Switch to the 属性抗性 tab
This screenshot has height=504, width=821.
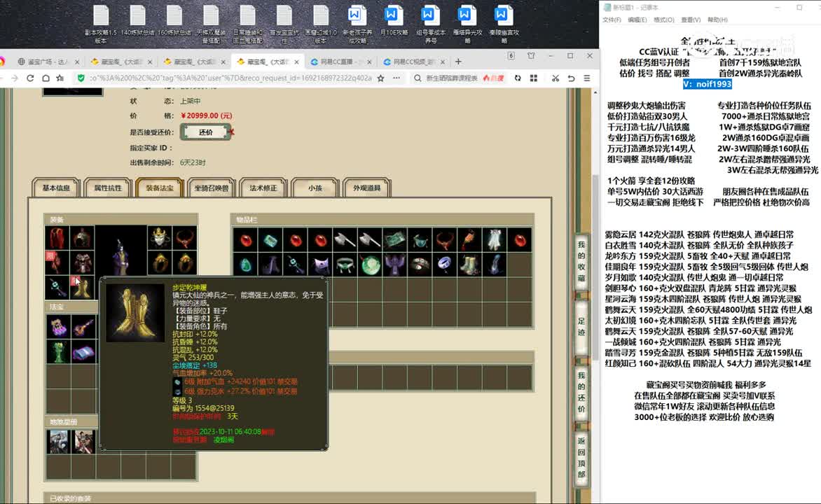click(108, 188)
